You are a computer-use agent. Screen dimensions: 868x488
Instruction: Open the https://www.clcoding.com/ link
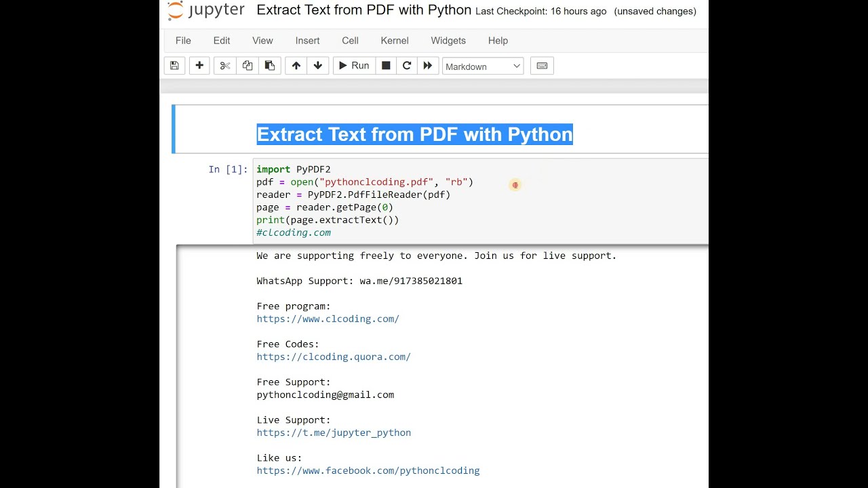click(328, 319)
